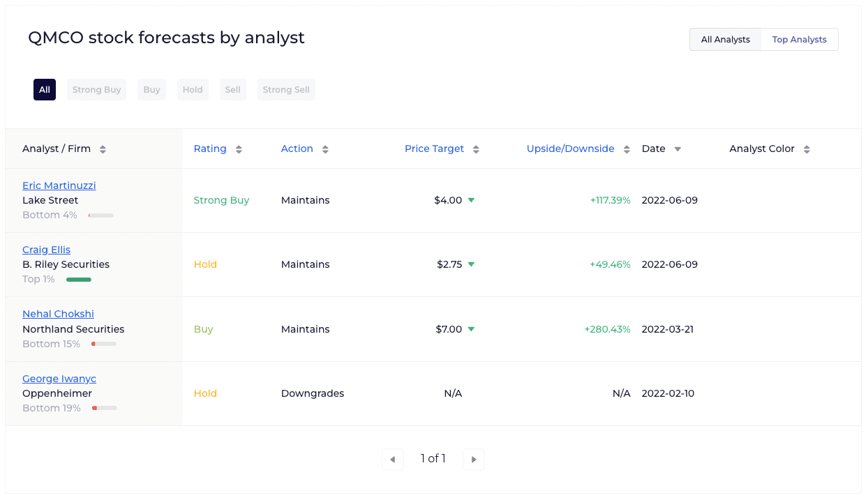868x500 pixels.
Task: Open Eric Martinuzzi's analyst profile
Action: click(x=59, y=185)
